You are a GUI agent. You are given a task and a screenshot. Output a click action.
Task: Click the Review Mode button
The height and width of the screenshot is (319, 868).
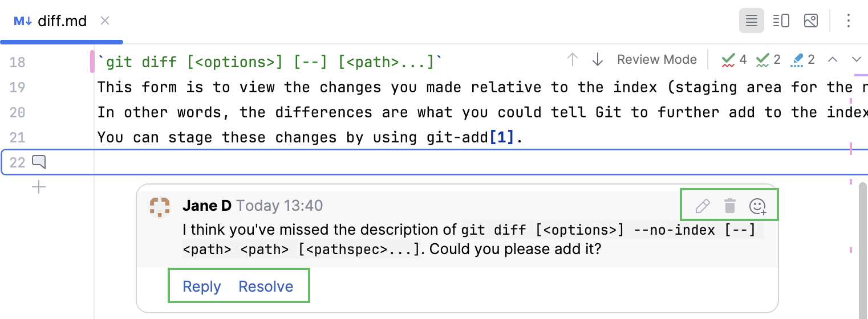click(657, 59)
